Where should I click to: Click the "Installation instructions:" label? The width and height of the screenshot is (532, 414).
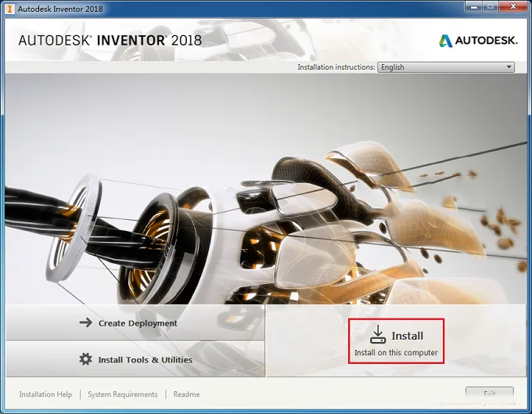[336, 67]
